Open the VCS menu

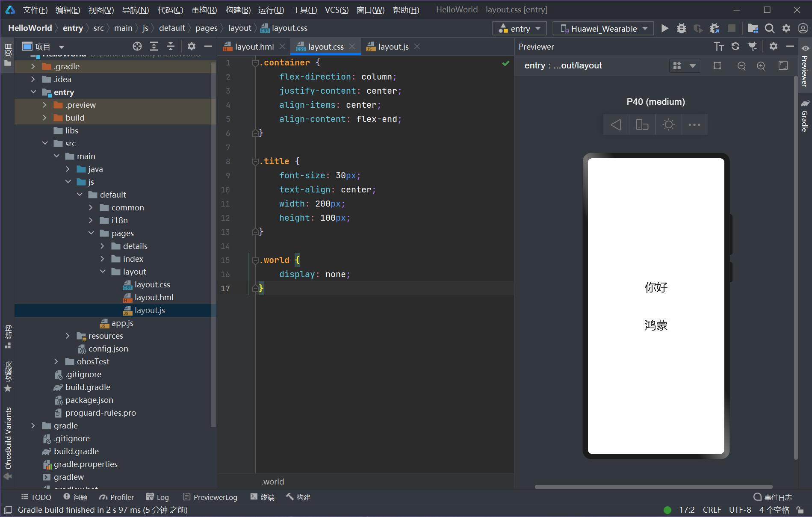[x=337, y=9]
